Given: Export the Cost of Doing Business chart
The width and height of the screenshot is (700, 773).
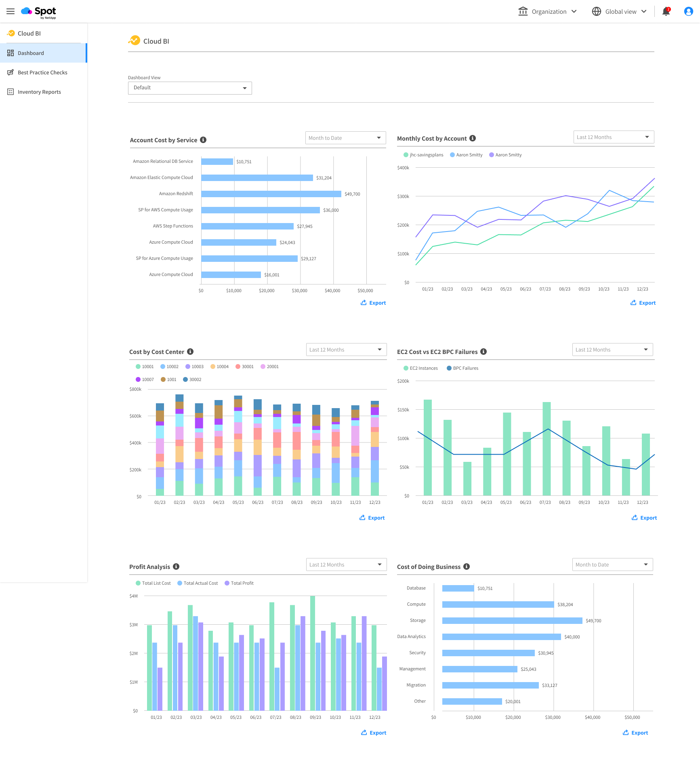Looking at the screenshot, I should coord(635,733).
